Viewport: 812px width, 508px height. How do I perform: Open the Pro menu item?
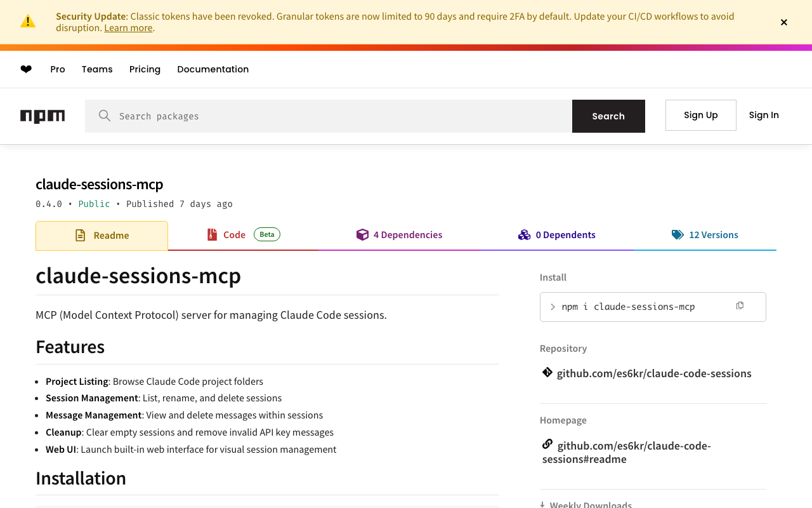(58, 69)
